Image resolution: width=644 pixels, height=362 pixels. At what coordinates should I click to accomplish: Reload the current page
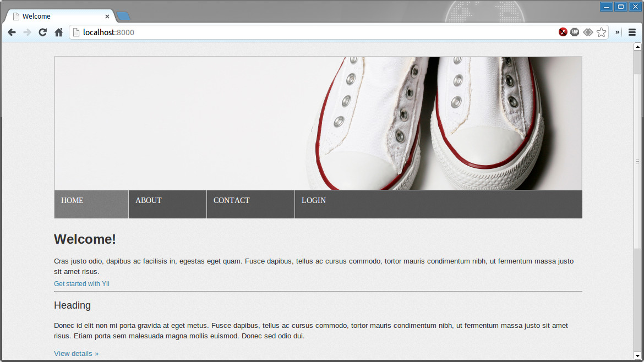[42, 32]
